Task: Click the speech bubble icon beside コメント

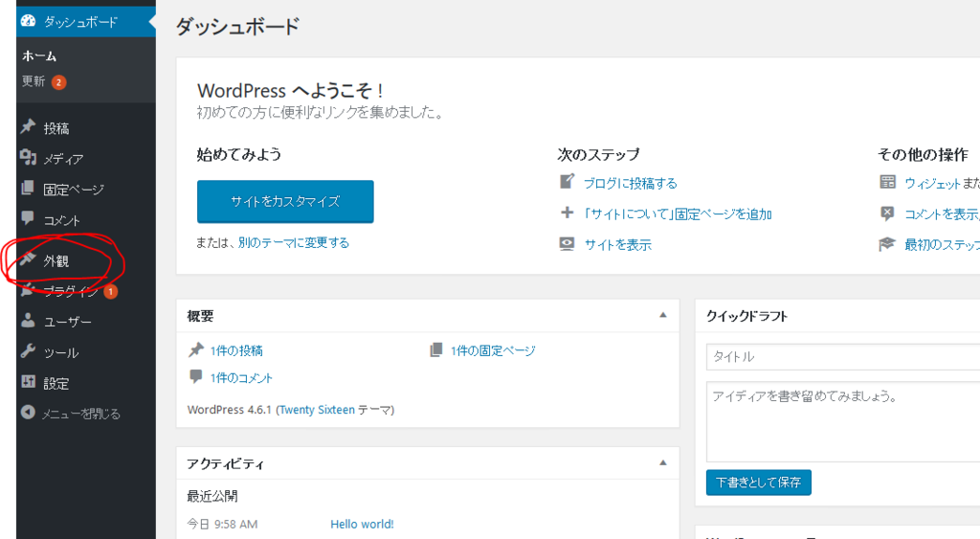Action: pyautogui.click(x=28, y=217)
